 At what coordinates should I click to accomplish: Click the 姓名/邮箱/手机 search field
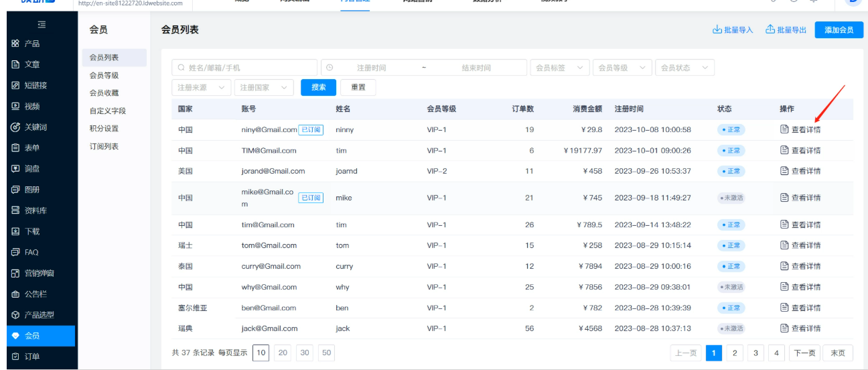click(244, 68)
